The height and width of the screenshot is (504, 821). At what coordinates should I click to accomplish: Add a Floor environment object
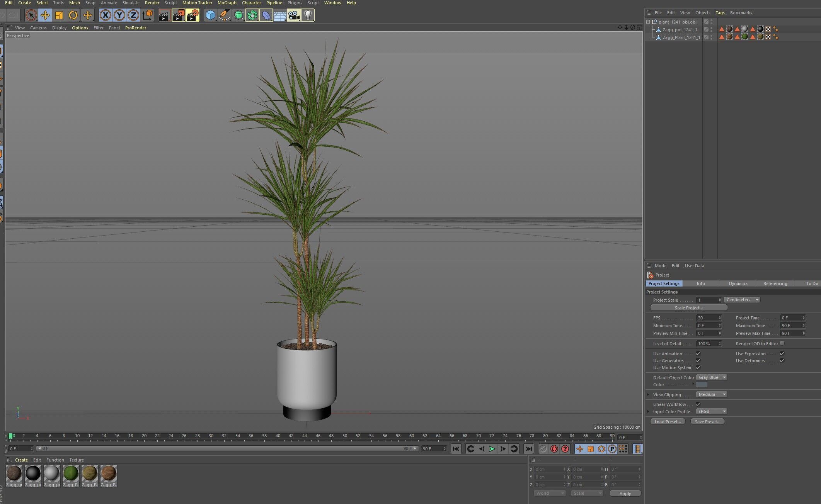point(280,15)
